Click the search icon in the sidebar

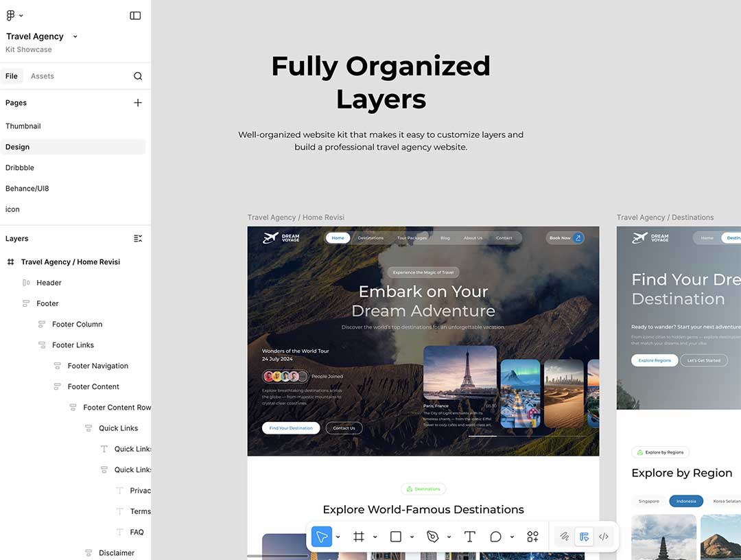138,76
